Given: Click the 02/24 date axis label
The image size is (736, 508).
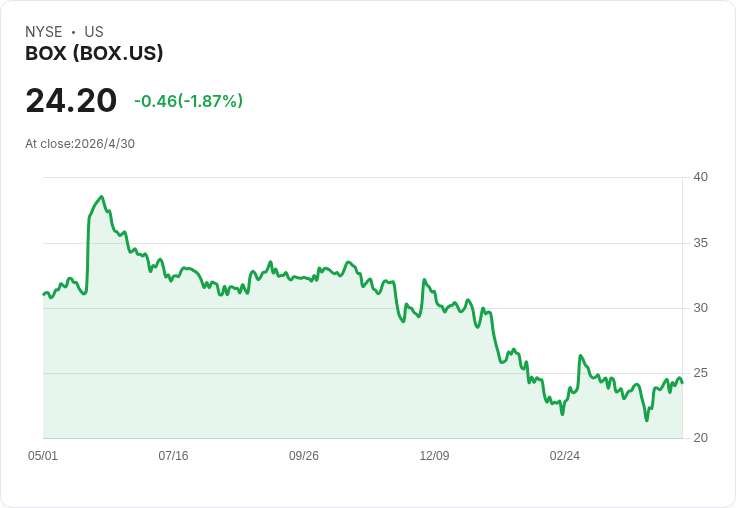Looking at the screenshot, I should pos(565,456).
